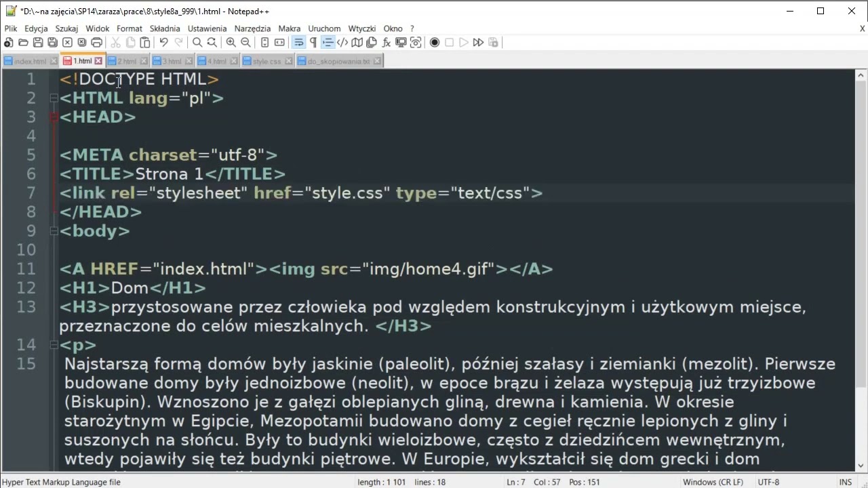
Task: Collapse the HTML fold marker on line 2
Action: tap(54, 98)
